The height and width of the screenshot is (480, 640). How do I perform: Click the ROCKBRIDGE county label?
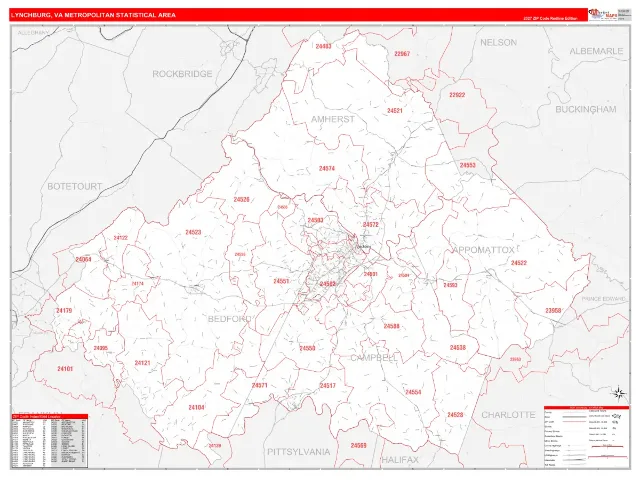[182, 74]
